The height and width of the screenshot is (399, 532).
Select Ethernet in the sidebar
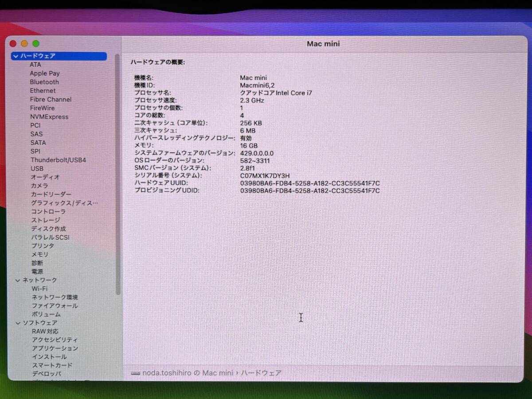point(43,91)
